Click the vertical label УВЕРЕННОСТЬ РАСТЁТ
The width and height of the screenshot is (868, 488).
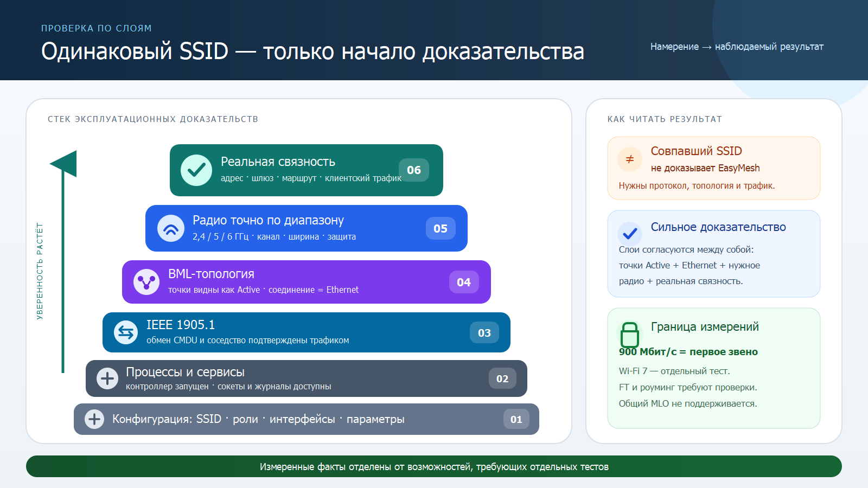40,271
